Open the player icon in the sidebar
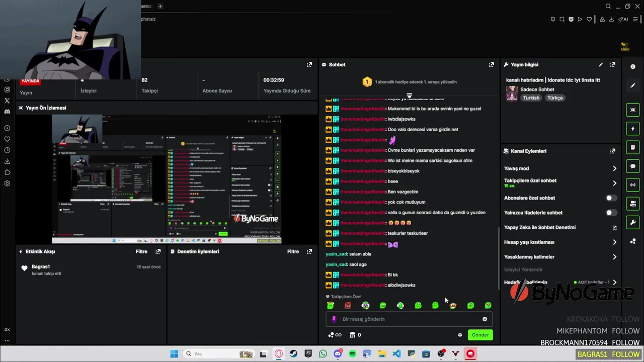Viewport: 644px width, 362px height. point(7,128)
